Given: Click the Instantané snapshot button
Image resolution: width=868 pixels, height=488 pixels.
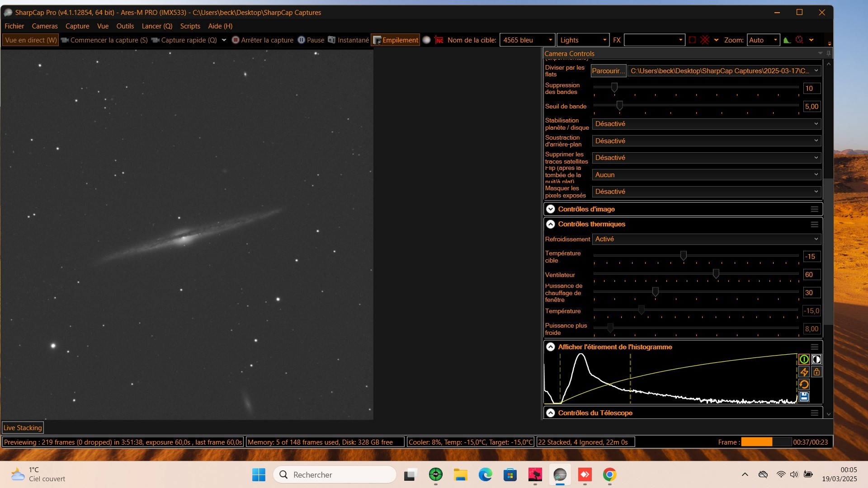Looking at the screenshot, I should 348,40.
